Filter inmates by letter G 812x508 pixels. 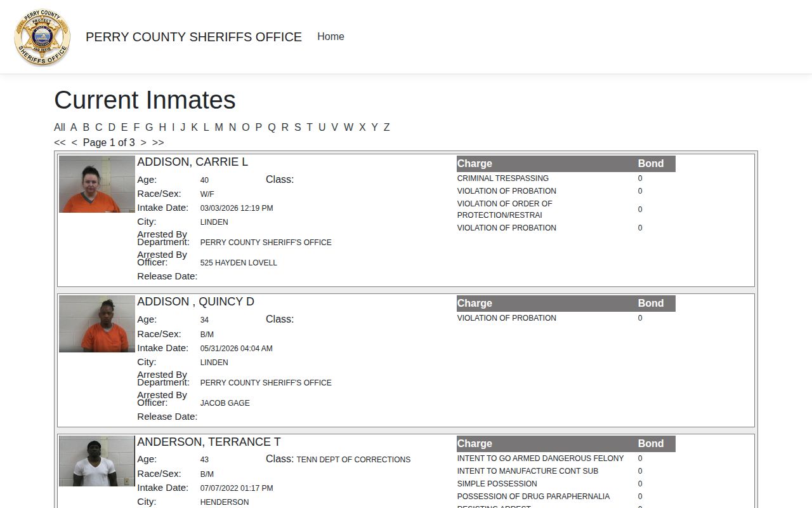click(x=149, y=127)
